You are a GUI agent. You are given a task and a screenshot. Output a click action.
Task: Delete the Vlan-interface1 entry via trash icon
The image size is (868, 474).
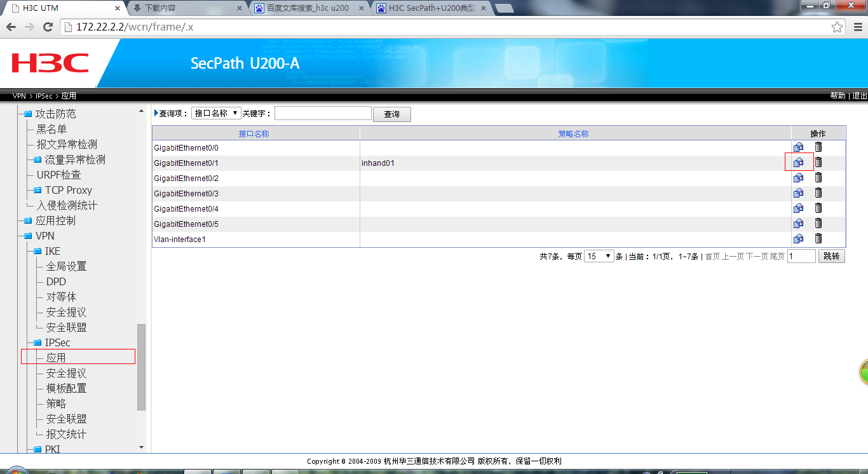pos(818,238)
